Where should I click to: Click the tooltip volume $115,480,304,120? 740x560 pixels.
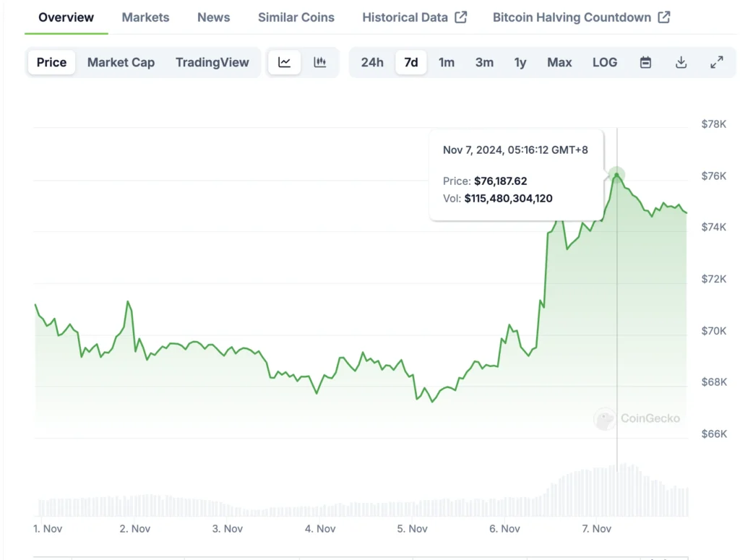pyautogui.click(x=508, y=199)
